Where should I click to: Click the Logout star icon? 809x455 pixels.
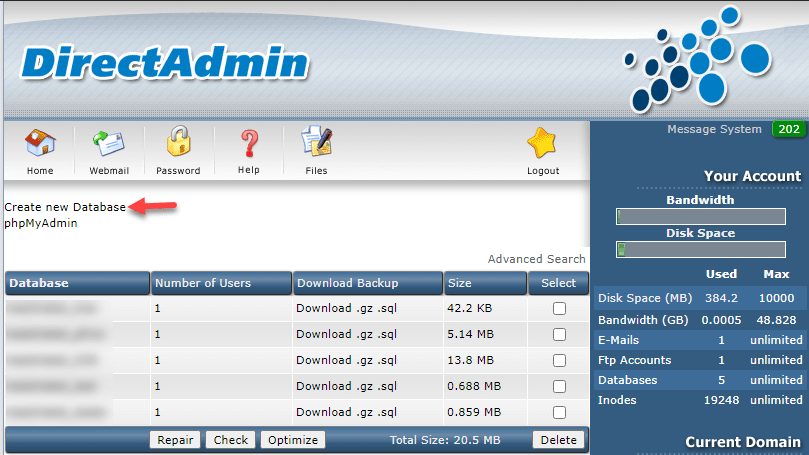[542, 142]
